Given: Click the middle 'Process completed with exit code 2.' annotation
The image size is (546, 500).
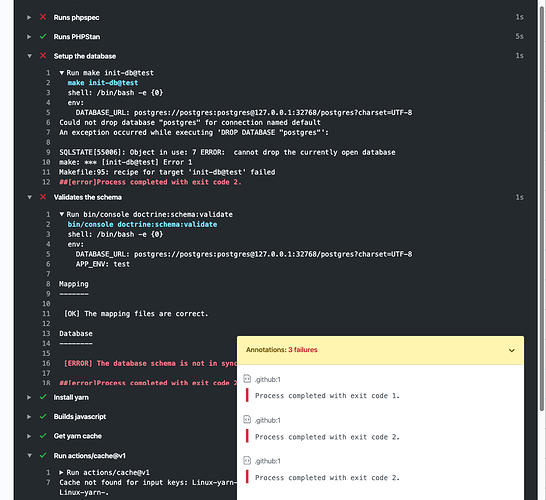Looking at the screenshot, I should (x=327, y=437).
